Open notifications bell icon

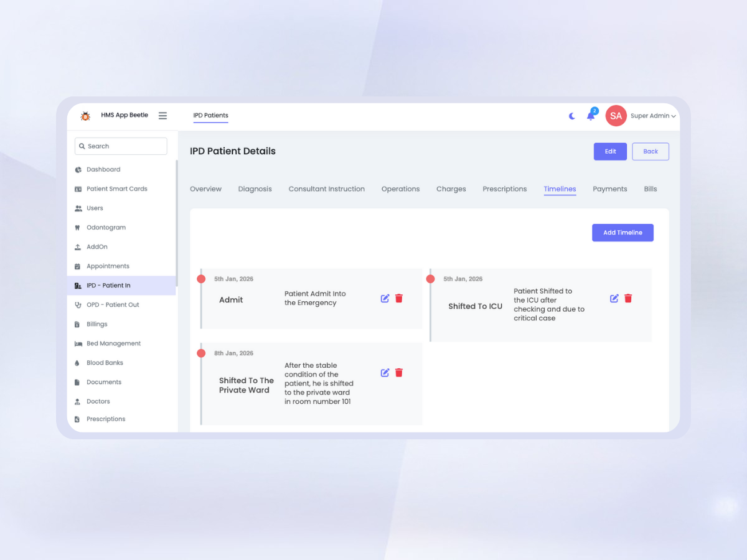point(591,116)
